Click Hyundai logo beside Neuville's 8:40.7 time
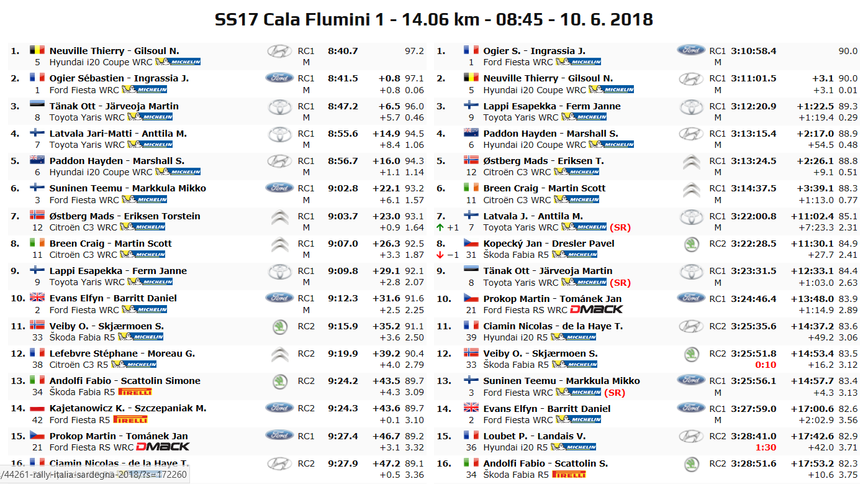868x484 pixels. coord(279,51)
